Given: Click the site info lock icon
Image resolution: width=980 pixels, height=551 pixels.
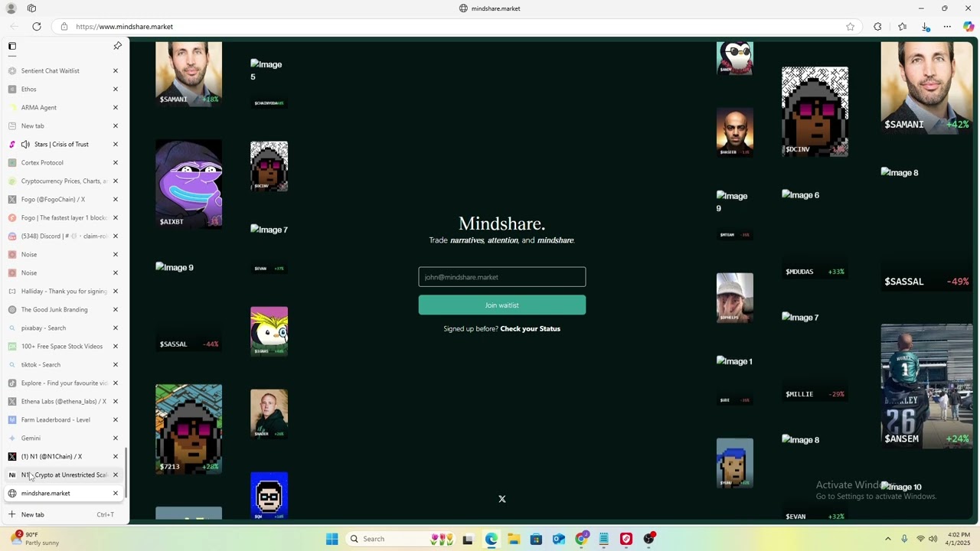Looking at the screenshot, I should (64, 26).
